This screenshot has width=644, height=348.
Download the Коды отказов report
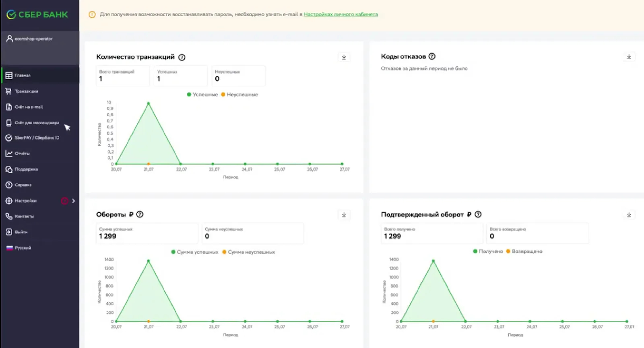pos(629,57)
